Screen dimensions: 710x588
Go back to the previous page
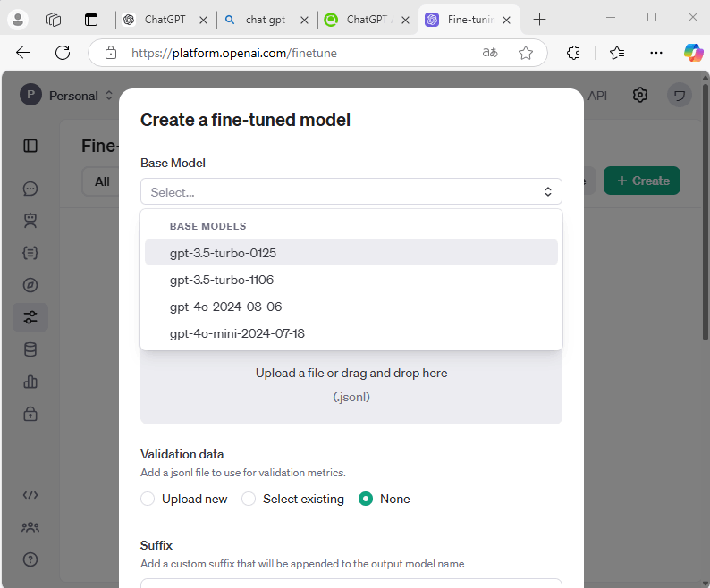click(23, 53)
